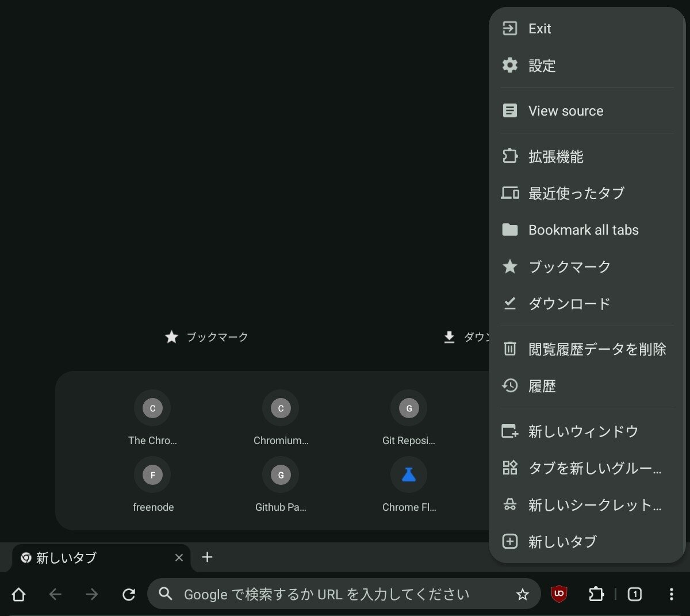Open ダウンロード from the overflow menu
This screenshot has width=690, height=616.
click(x=586, y=303)
